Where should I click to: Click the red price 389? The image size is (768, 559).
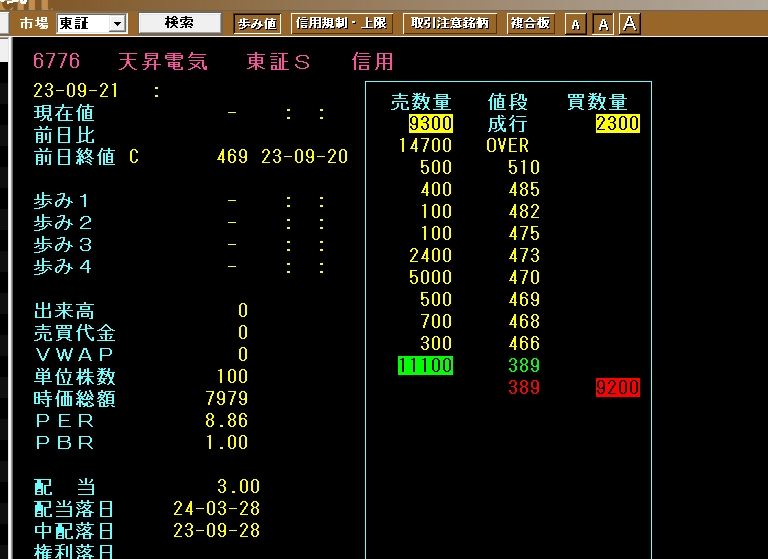[524, 388]
